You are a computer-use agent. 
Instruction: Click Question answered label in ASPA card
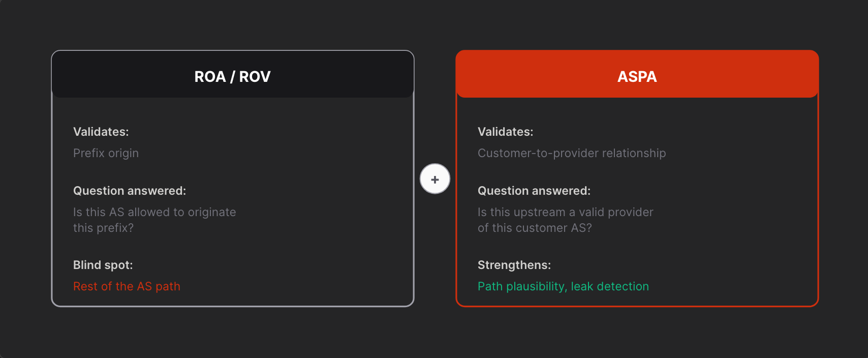[x=534, y=191]
